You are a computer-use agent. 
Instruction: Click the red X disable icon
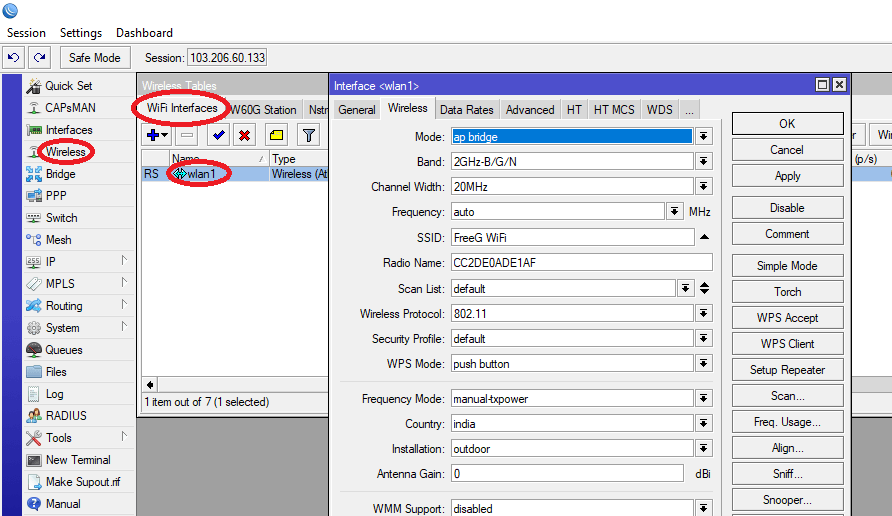[x=245, y=135]
